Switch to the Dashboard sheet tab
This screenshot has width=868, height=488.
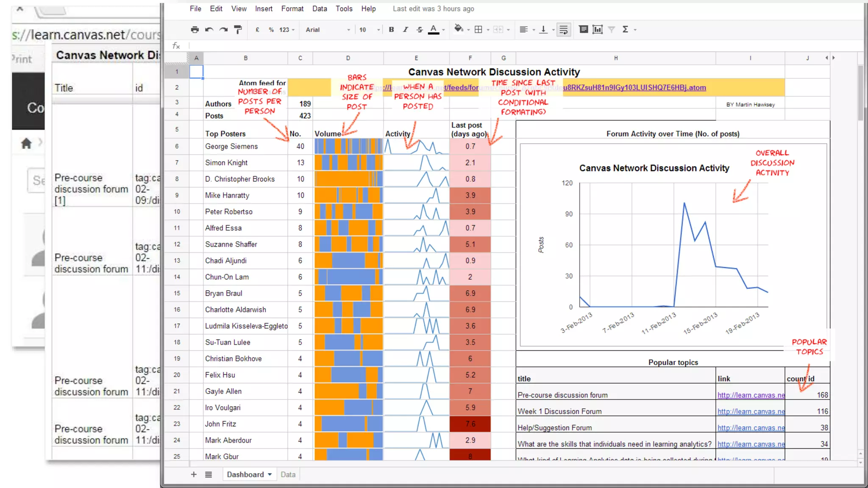pyautogui.click(x=245, y=474)
